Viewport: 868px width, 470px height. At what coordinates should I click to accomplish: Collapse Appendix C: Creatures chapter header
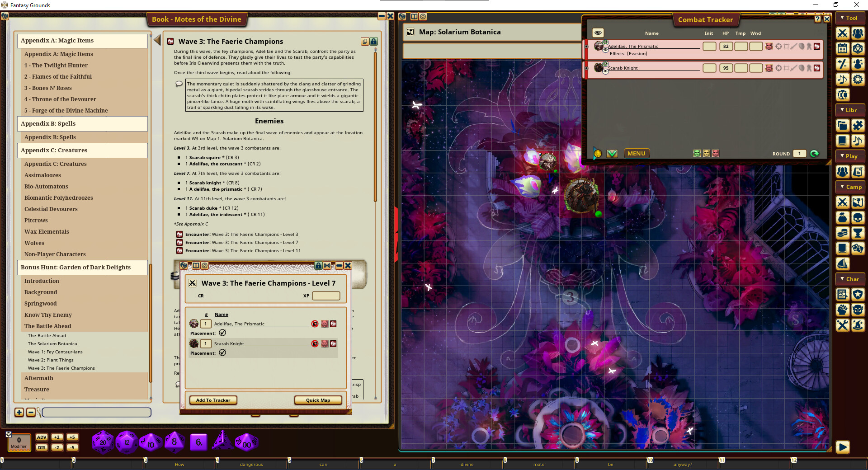coord(82,150)
